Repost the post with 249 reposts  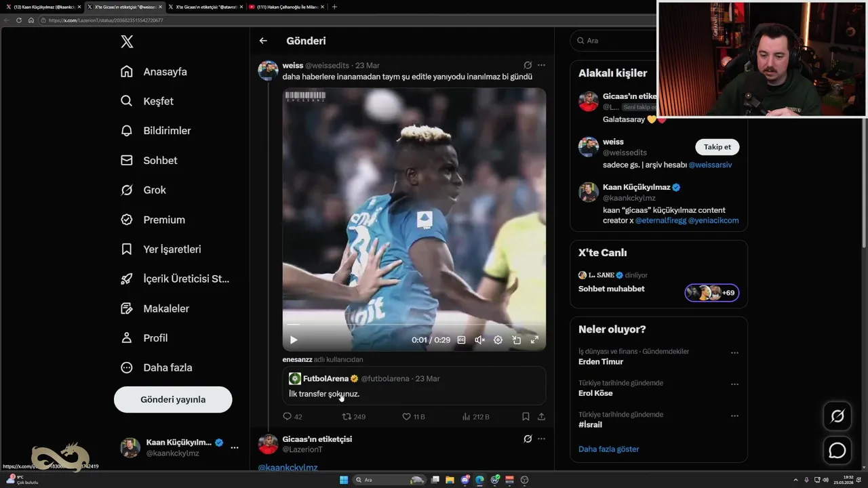pyautogui.click(x=353, y=416)
